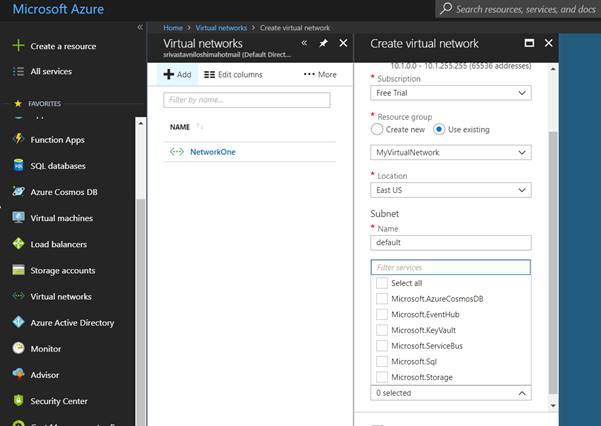This screenshot has height=426, width=601.
Task: Click the Create a resource plus icon
Action: click(18, 46)
